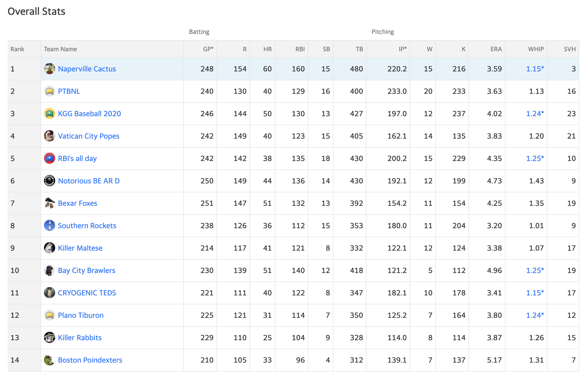Viewport: 588px width, 378px height.
Task: Click the Boston Poindexters team avatar
Action: [x=50, y=360]
